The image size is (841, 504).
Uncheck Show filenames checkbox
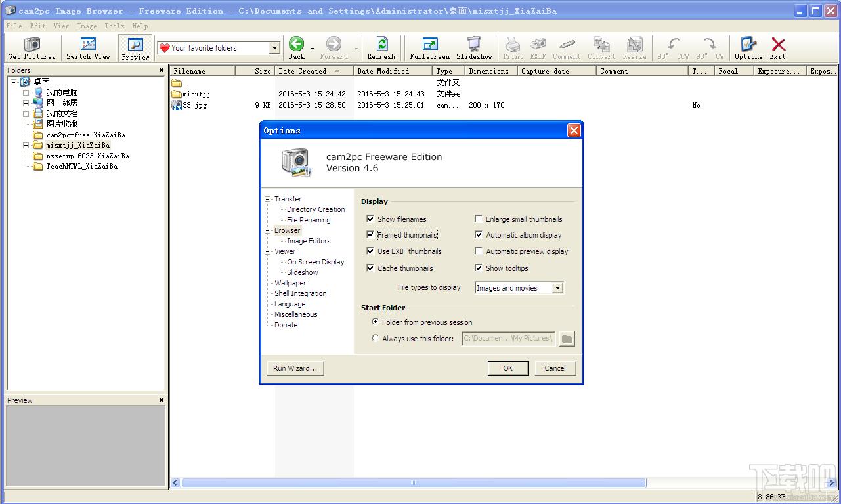[371, 219]
